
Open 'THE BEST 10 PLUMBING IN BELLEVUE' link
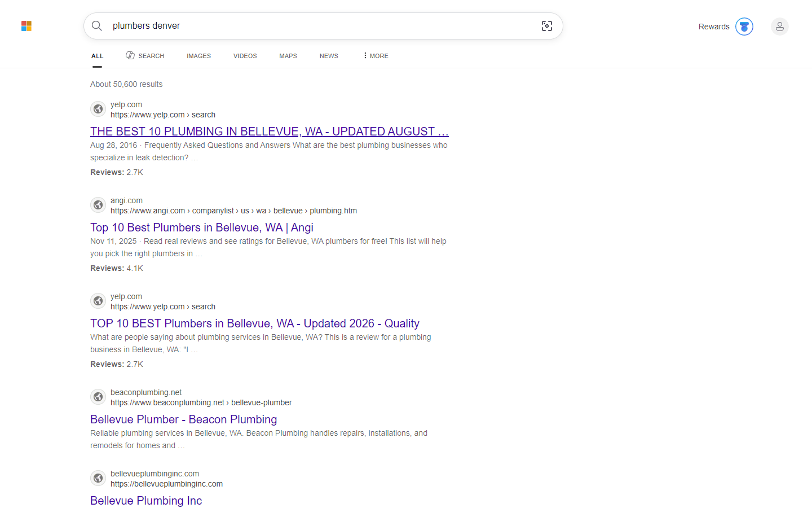270,132
